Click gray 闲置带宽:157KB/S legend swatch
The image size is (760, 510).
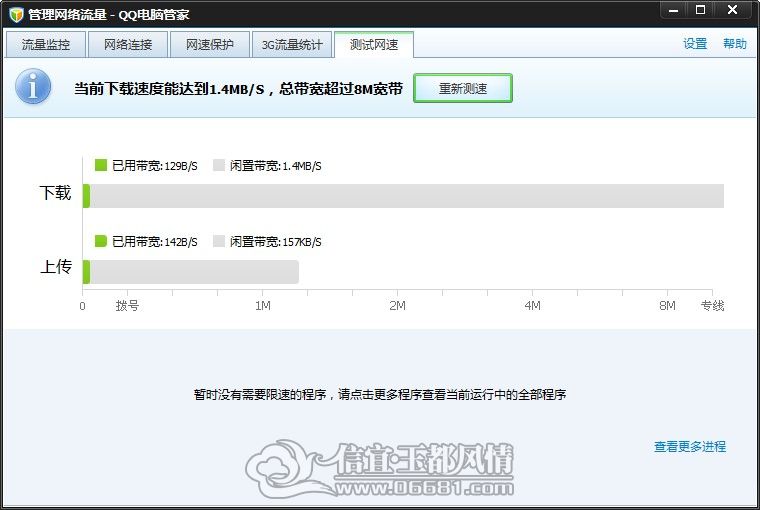(219, 241)
